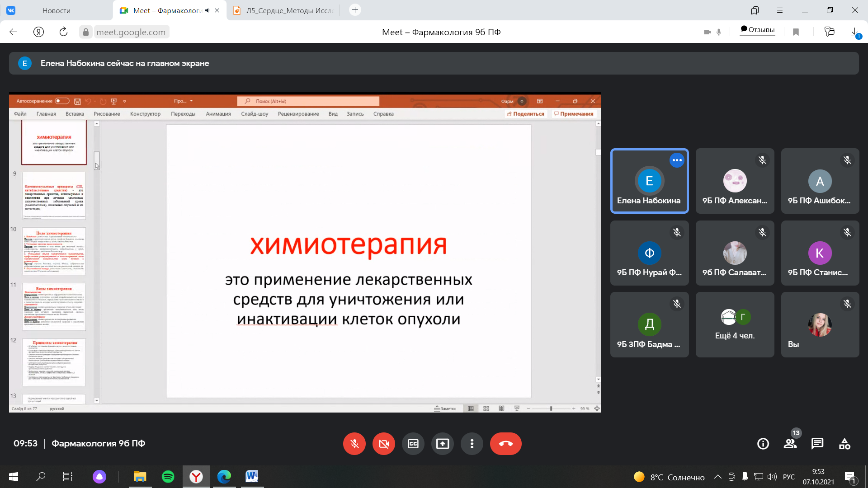Select the 9Б ПФ Алексан... participant tile
The width and height of the screenshot is (868, 488).
coord(735,181)
